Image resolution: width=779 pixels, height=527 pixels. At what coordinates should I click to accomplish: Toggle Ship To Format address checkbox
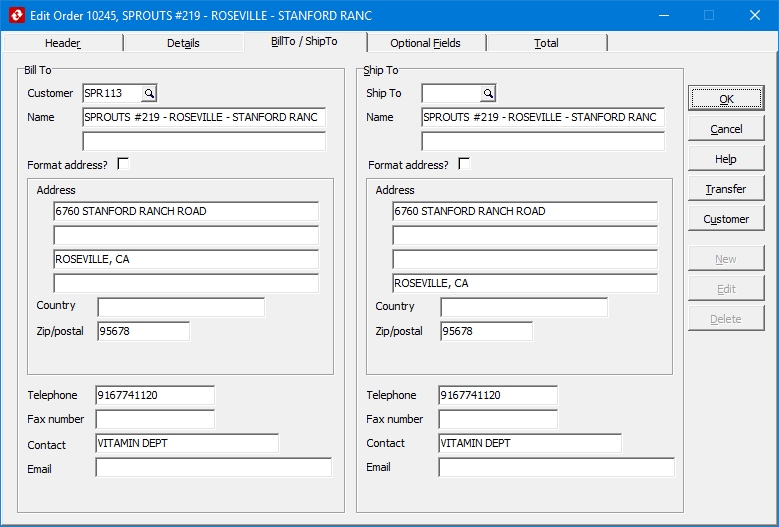[464, 164]
